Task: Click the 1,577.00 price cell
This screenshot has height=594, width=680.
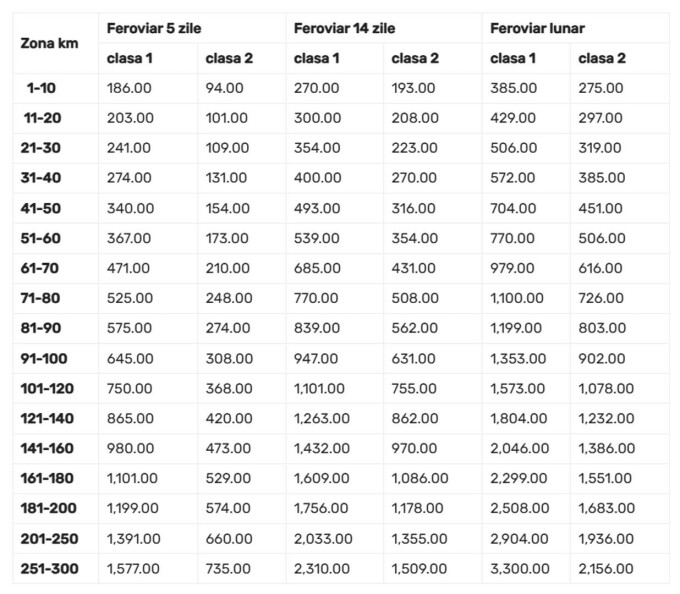Action: coord(133,569)
